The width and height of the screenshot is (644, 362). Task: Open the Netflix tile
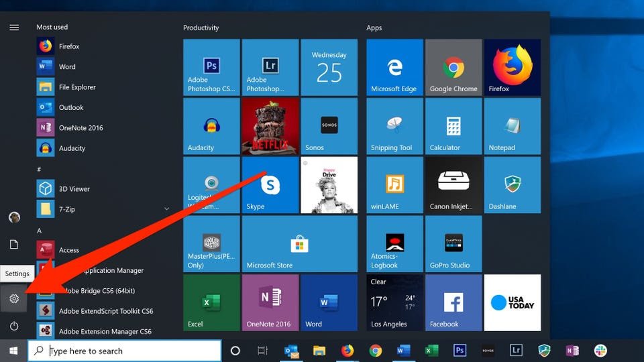(x=270, y=126)
